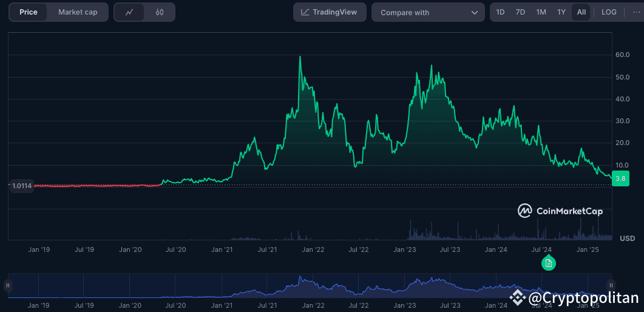Viewport: 644px width, 312px height.
Task: Set time range to 1Y
Action: click(561, 12)
